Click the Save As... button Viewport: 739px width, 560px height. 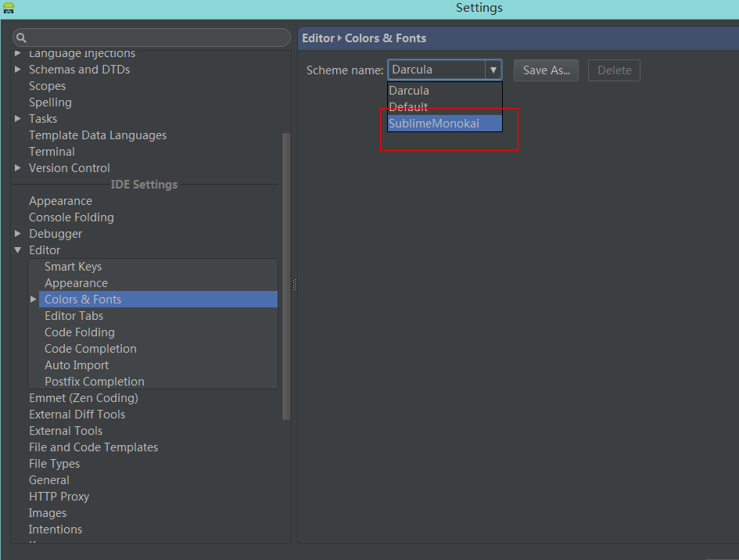pyautogui.click(x=546, y=70)
